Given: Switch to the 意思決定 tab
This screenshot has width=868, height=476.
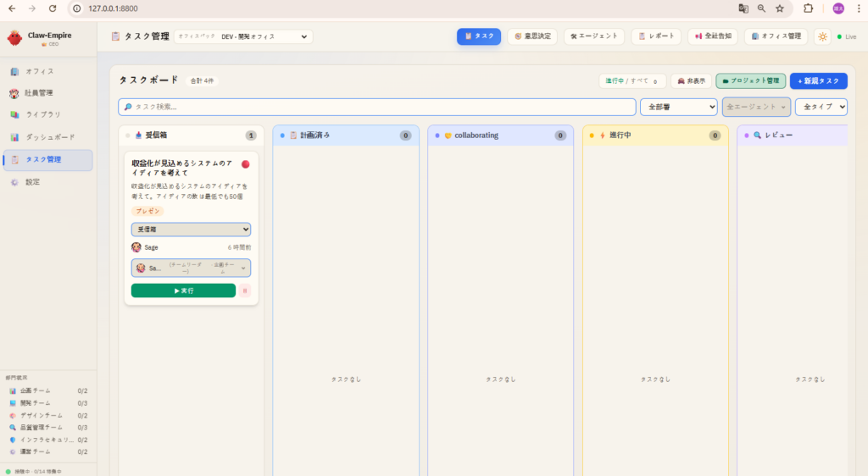Looking at the screenshot, I should [x=532, y=36].
